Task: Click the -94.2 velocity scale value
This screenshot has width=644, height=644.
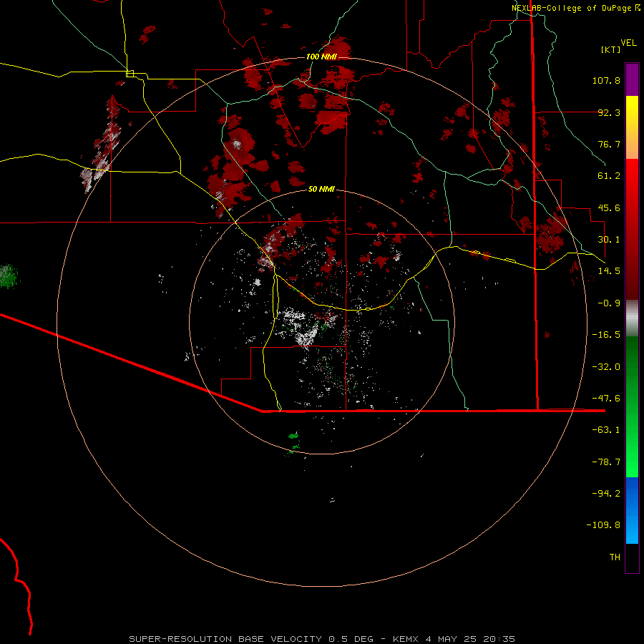Action: click(606, 493)
